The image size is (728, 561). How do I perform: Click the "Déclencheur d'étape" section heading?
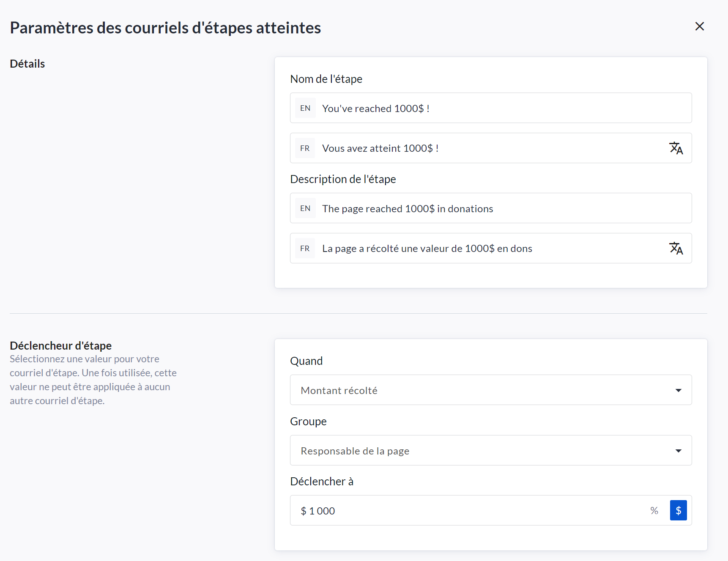60,345
